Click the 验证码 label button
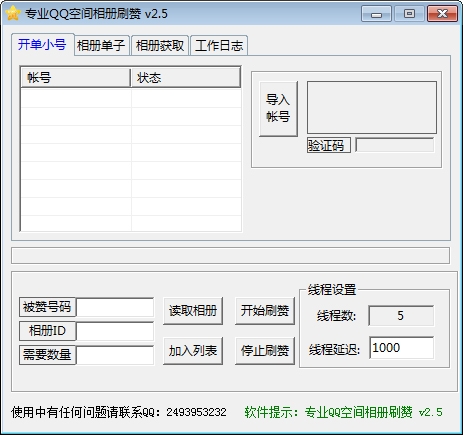The image size is (463, 435). [329, 145]
